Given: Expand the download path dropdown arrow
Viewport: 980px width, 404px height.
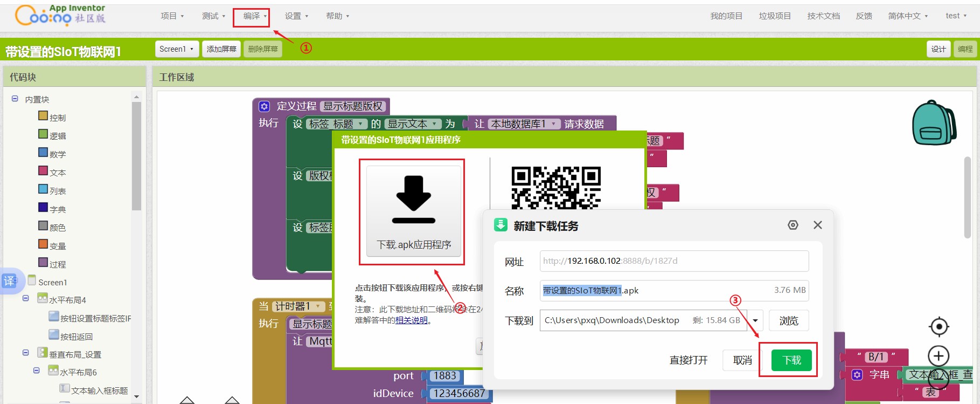Looking at the screenshot, I should tap(755, 320).
